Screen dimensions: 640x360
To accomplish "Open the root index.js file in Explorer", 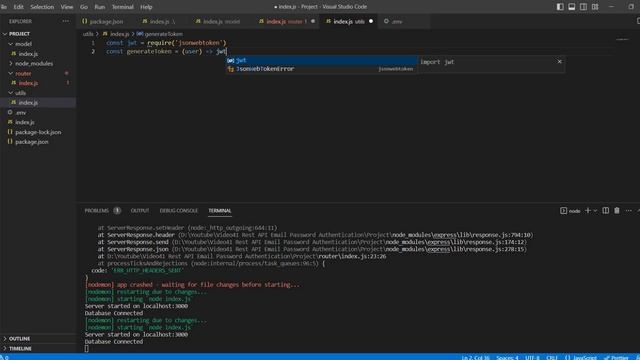I will [x=24, y=122].
